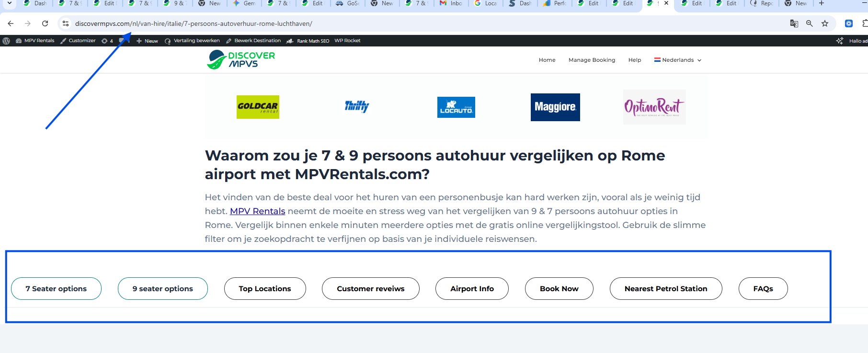
Task: Click the Goldcar rental logo
Action: 258,107
